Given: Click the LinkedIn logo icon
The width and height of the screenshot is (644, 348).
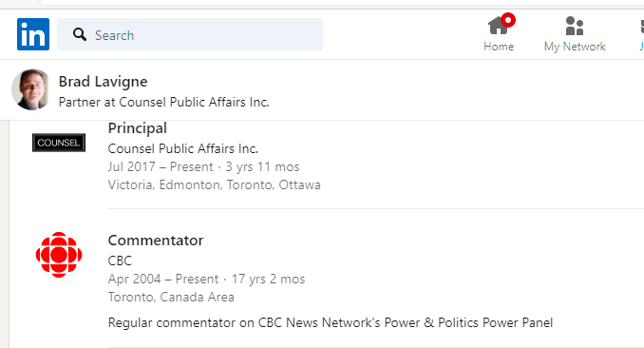Looking at the screenshot, I should point(33,34).
